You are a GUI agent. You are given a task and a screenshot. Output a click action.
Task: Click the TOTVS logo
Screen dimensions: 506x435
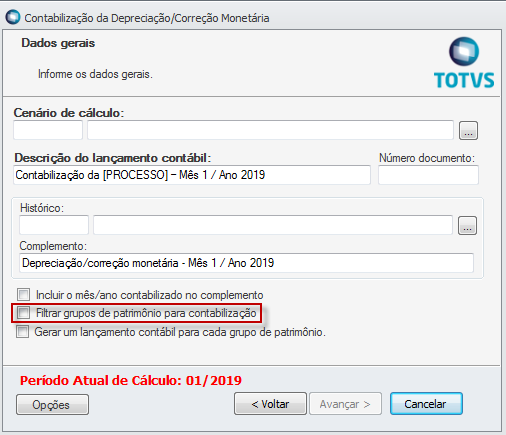pyautogui.click(x=464, y=63)
